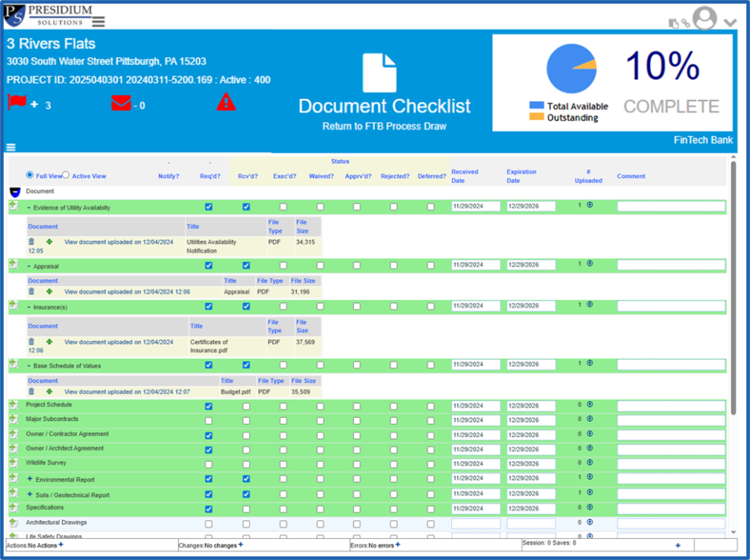Click the link icon beside the avatar
750x560 pixels.
[686, 23]
